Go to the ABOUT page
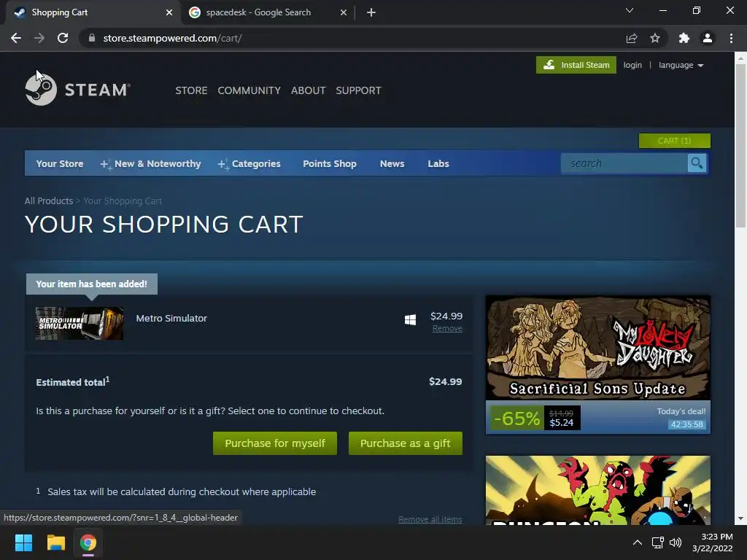This screenshot has width=747, height=560. [x=309, y=90]
